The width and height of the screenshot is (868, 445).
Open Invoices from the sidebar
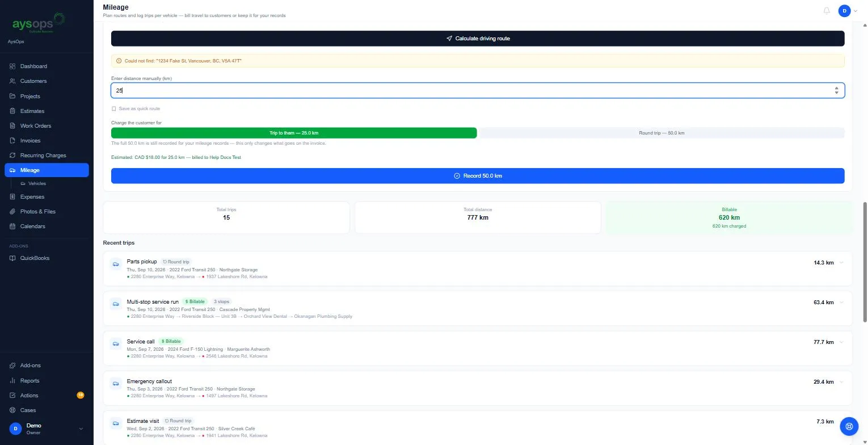point(47,141)
